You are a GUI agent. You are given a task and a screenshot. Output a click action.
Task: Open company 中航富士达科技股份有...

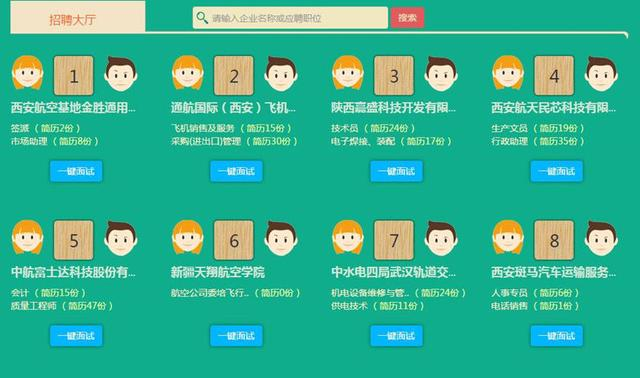coord(73,272)
